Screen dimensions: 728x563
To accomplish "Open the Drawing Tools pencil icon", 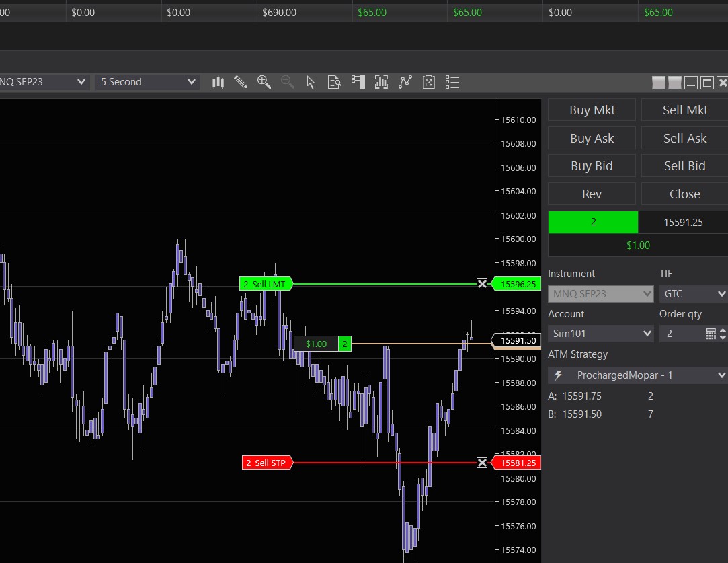I will pyautogui.click(x=241, y=82).
